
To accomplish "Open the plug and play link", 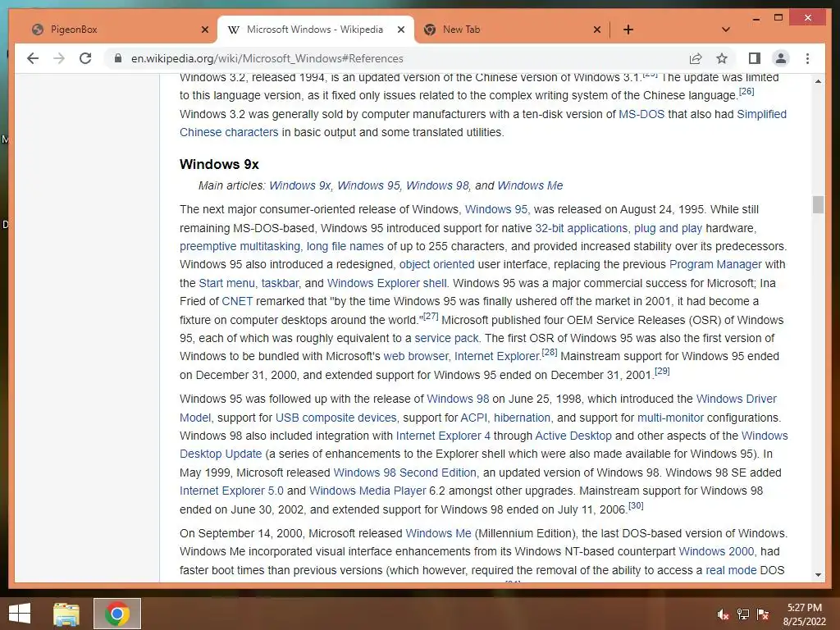I will (x=668, y=228).
